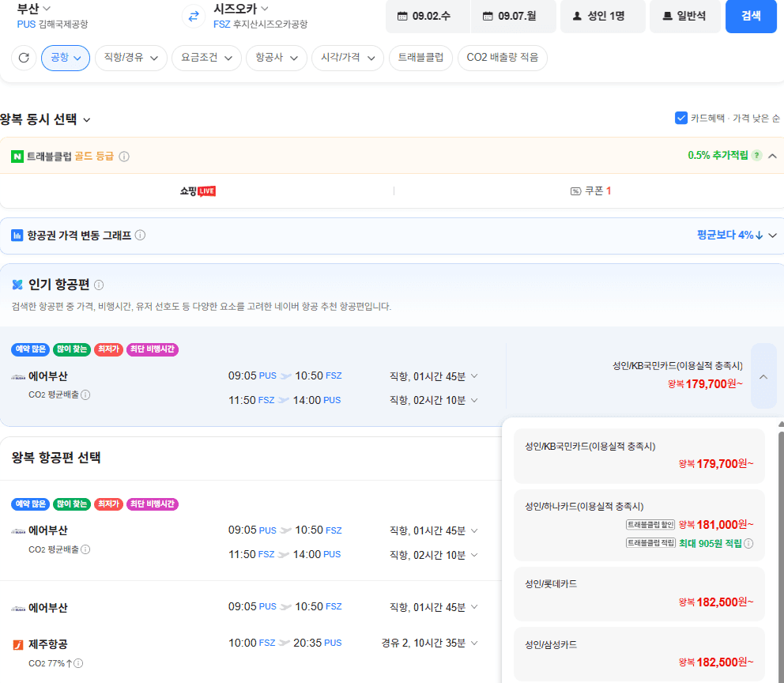The width and height of the screenshot is (784, 683).
Task: Open CO2 평균배출 info in 왕복 항공편 list
Action: [85, 549]
